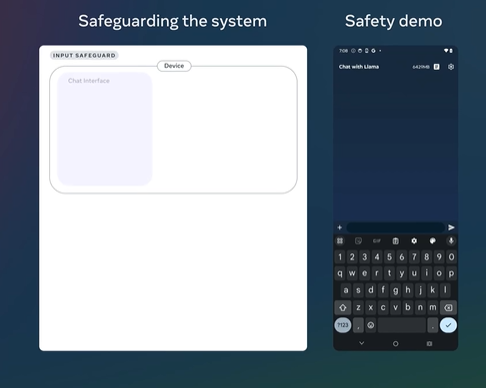Switch to ?123 symbols keyboard
The width and height of the screenshot is (486, 388).
point(343,325)
